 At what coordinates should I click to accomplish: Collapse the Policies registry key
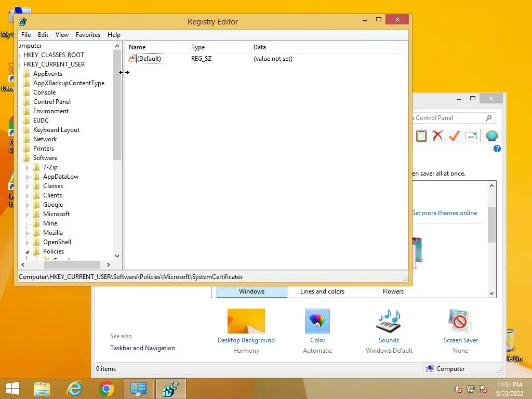click(27, 252)
